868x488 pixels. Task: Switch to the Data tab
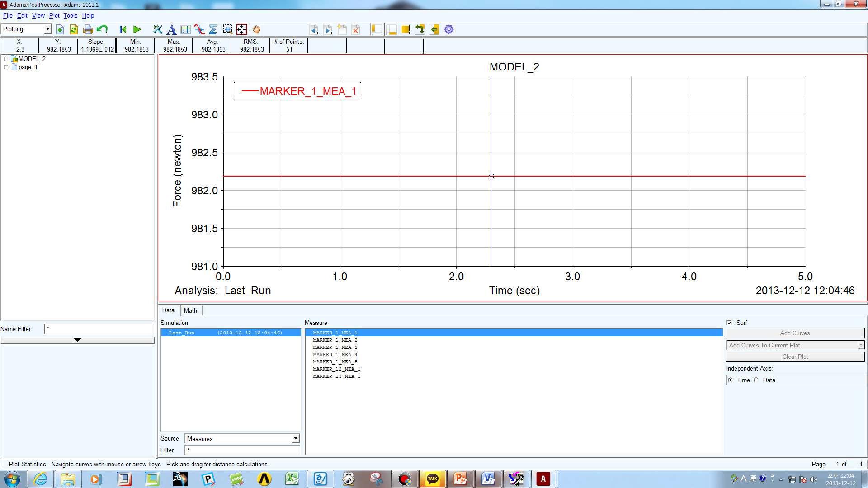tap(168, 310)
